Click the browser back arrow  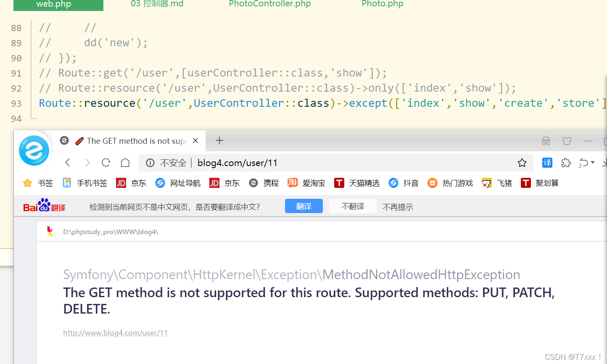(68, 163)
